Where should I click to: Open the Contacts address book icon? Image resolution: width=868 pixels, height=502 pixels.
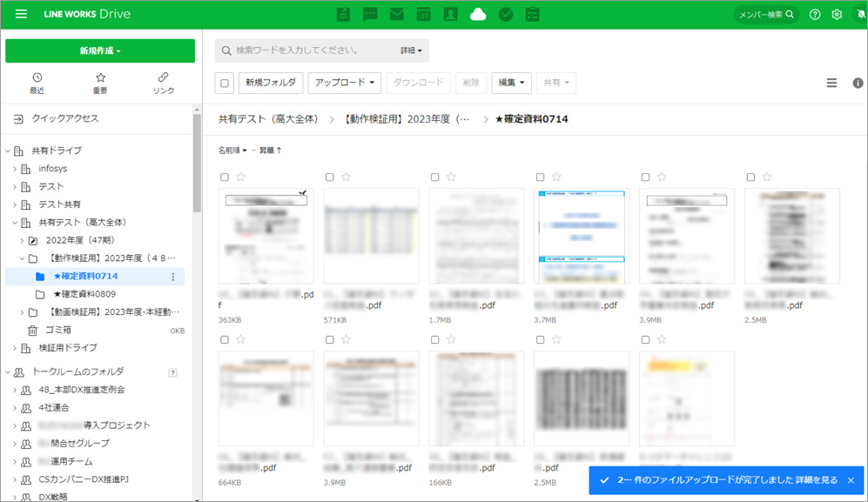[x=450, y=14]
